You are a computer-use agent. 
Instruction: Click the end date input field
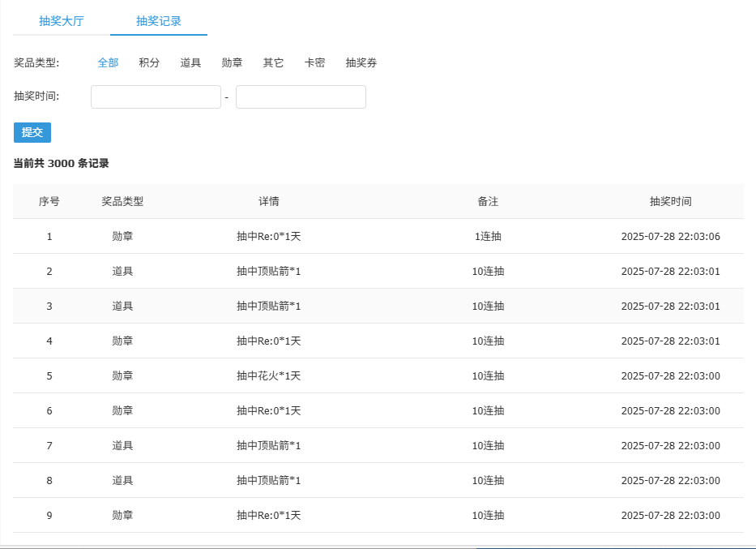pos(301,97)
